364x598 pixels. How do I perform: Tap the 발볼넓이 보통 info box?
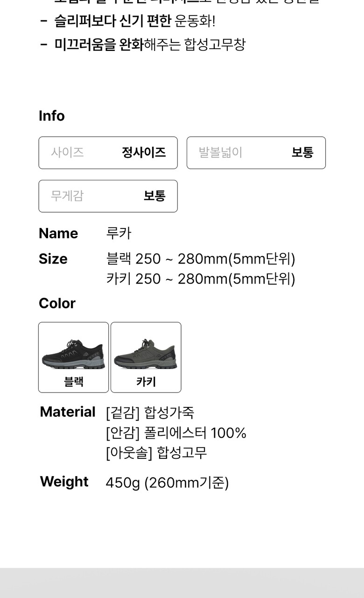point(256,153)
